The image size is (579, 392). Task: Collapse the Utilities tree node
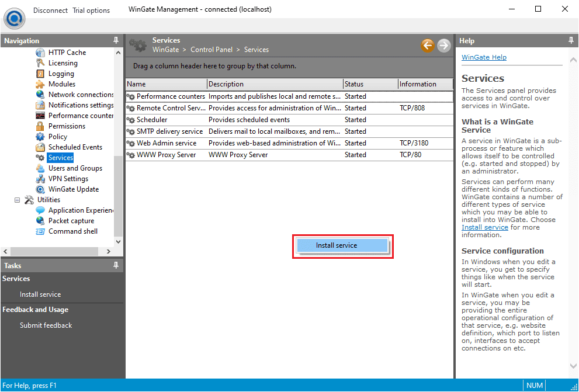[x=17, y=200]
